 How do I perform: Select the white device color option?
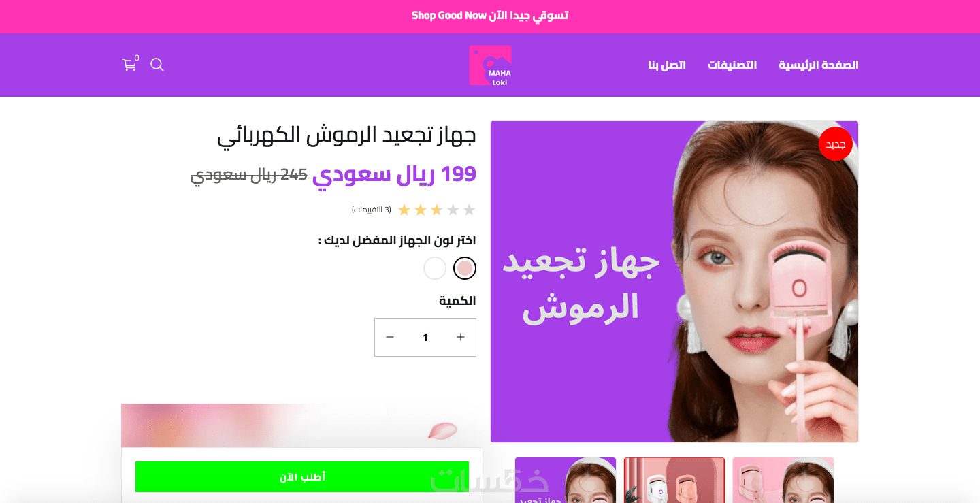tap(435, 268)
